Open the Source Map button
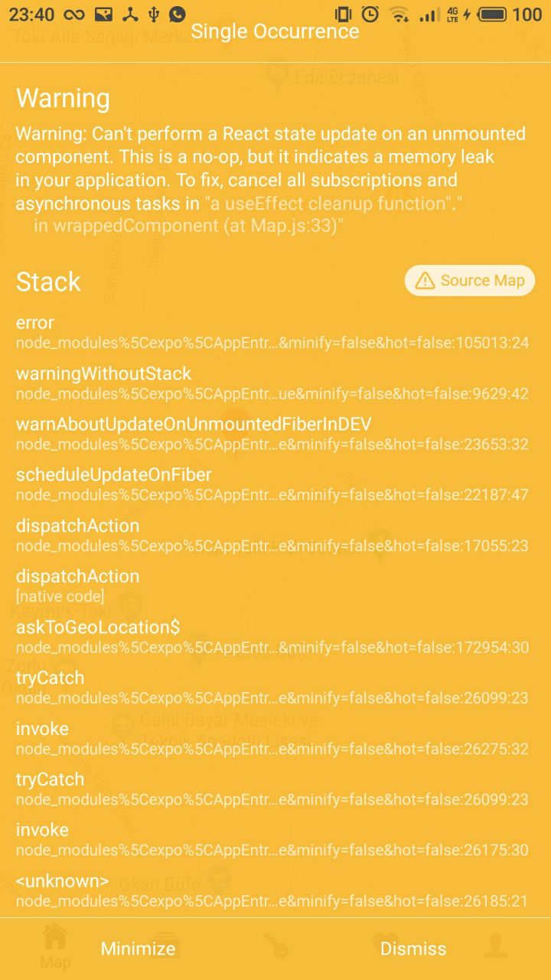 469,281
